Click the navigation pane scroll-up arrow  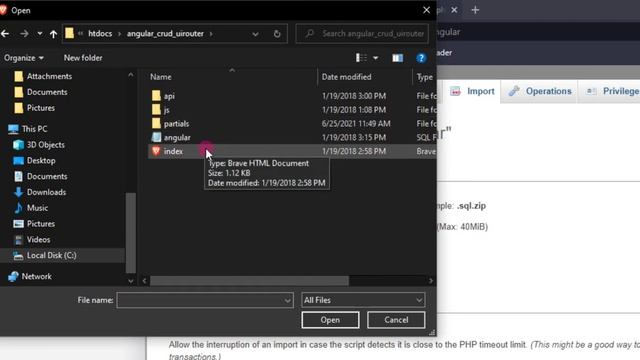[131, 75]
